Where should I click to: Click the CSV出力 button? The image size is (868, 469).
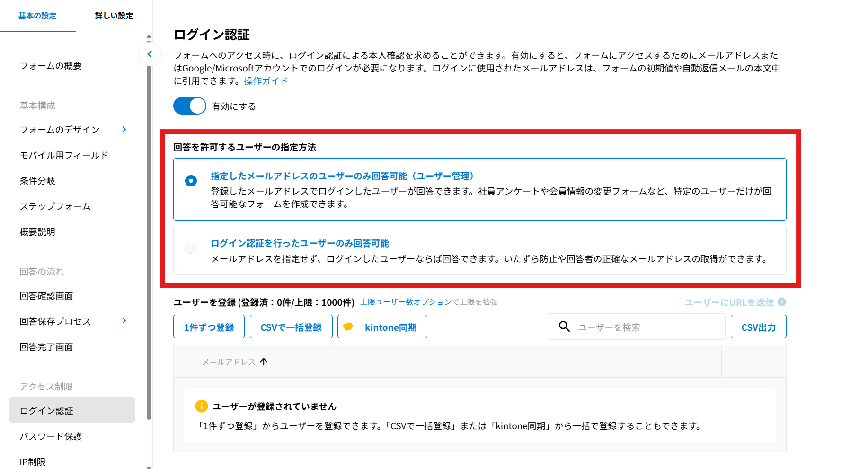pos(758,327)
